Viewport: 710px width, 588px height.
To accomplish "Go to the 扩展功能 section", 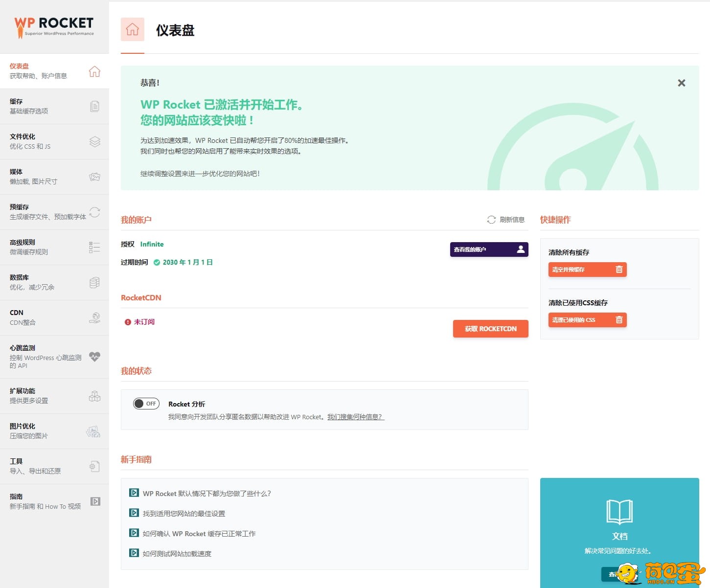I will tap(54, 396).
